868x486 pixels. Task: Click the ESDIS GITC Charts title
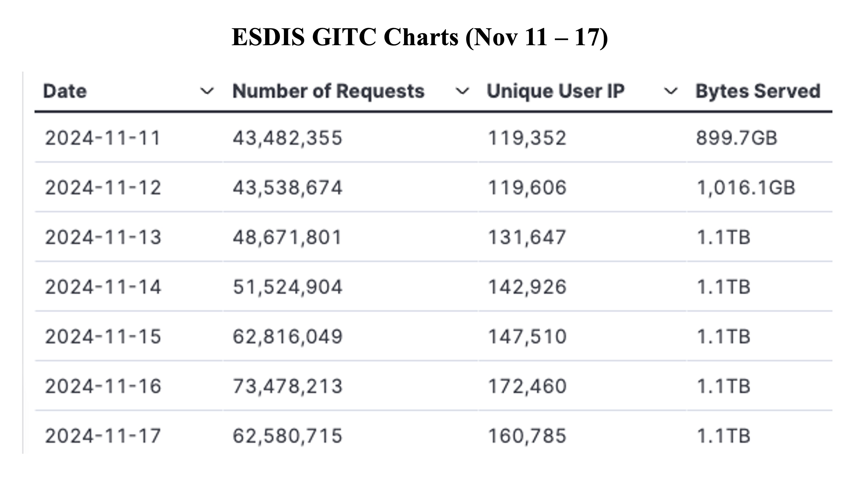pos(420,37)
